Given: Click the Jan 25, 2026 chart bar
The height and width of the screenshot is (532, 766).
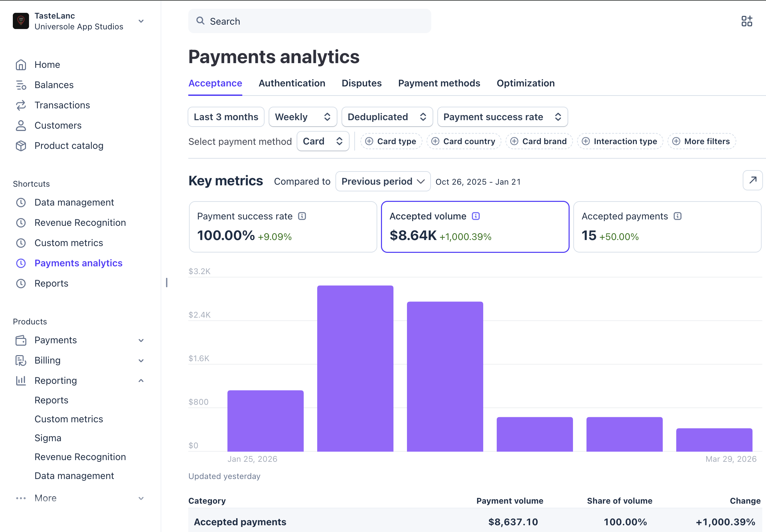Looking at the screenshot, I should click(x=265, y=421).
